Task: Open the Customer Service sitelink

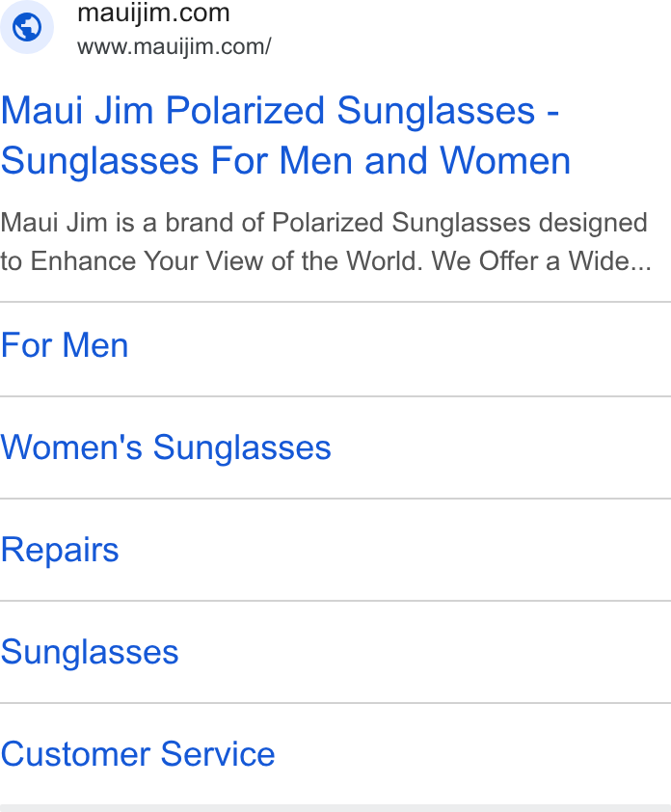Action: click(138, 754)
